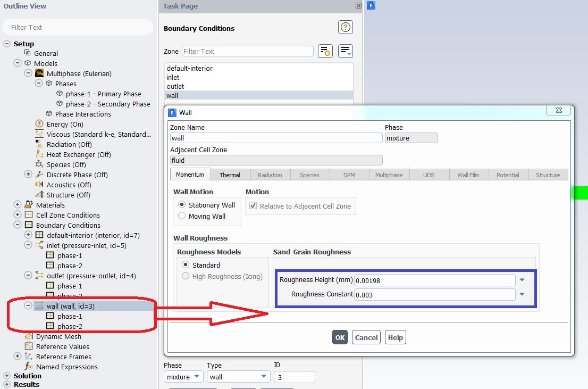Click the Cancel button in the Wall dialog

[x=366, y=337]
